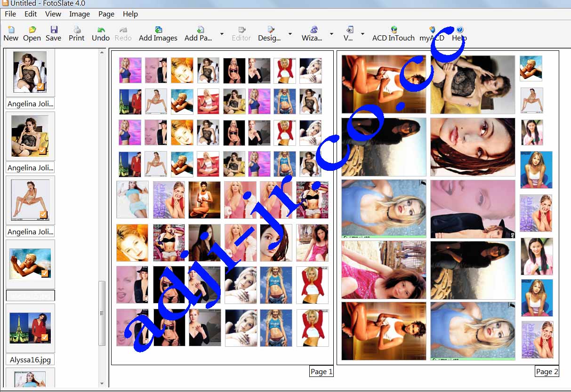This screenshot has height=392, width=571.
Task: Click the Page 2 label
Action: click(547, 372)
